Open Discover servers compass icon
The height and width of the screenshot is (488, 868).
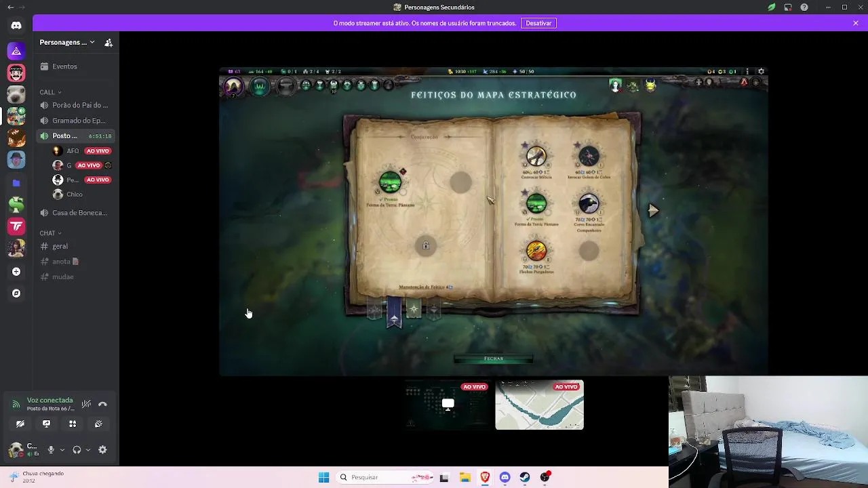point(16,293)
